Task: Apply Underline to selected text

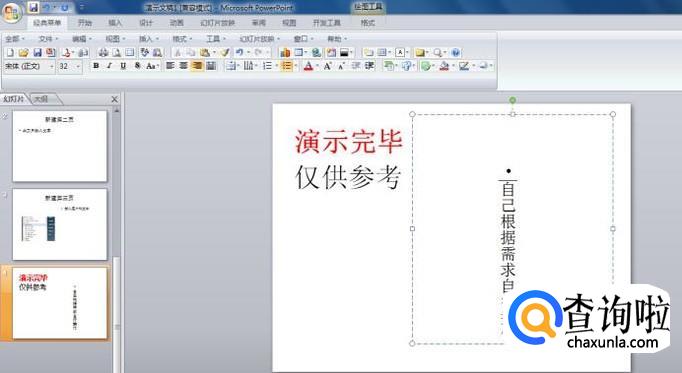Action: click(123, 66)
